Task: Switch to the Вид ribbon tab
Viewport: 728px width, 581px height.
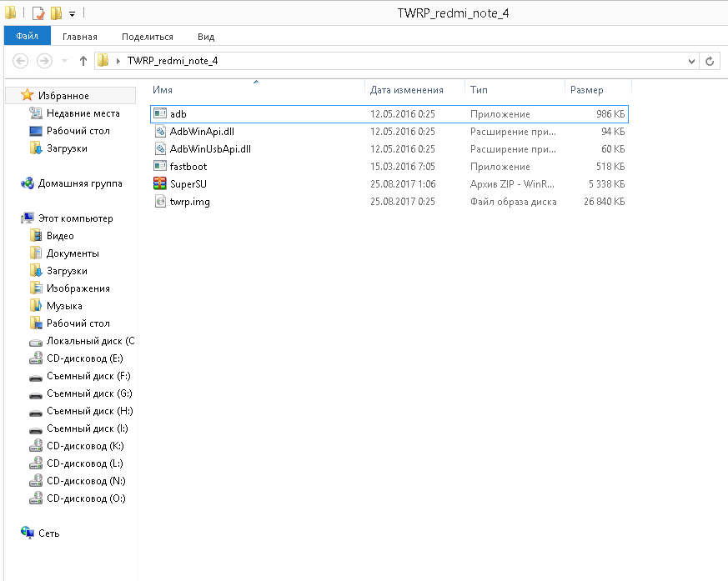Action: coord(206,37)
